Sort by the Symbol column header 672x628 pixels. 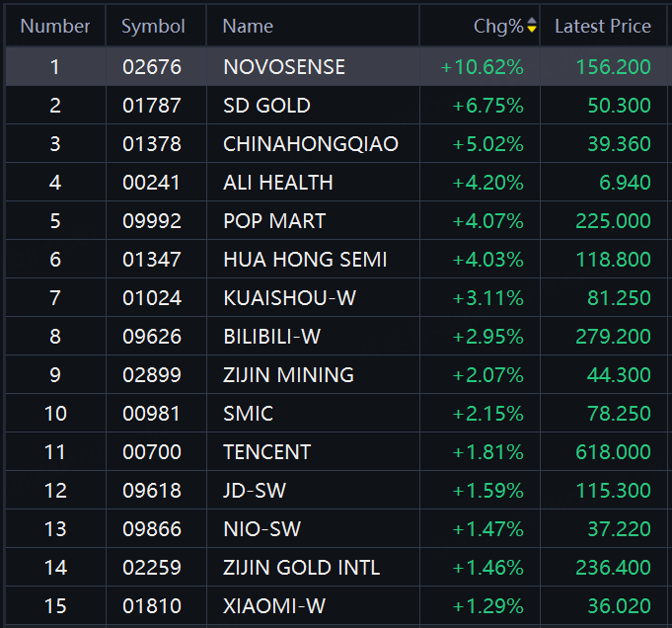[153, 26]
